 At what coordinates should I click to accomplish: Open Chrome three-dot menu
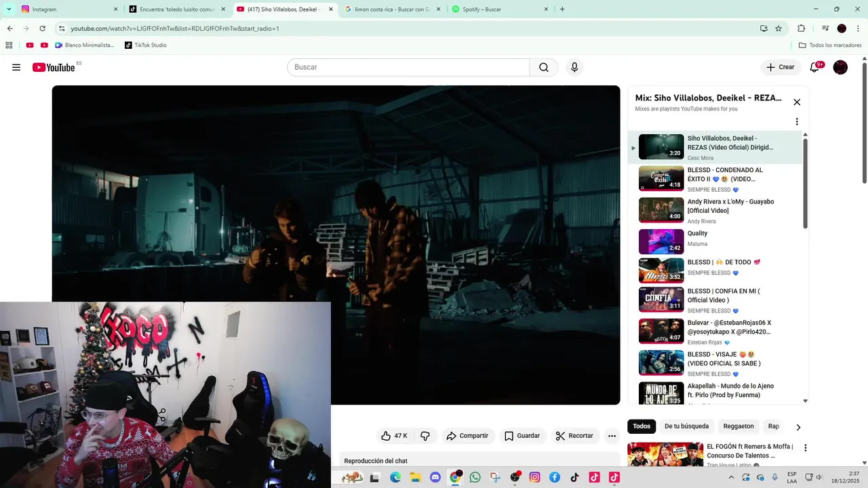click(x=858, y=28)
